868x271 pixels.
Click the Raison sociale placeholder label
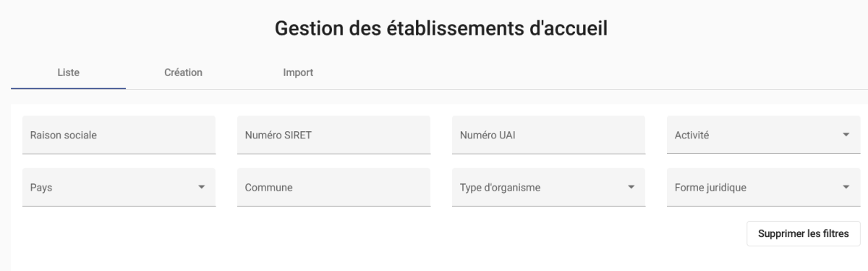point(64,135)
